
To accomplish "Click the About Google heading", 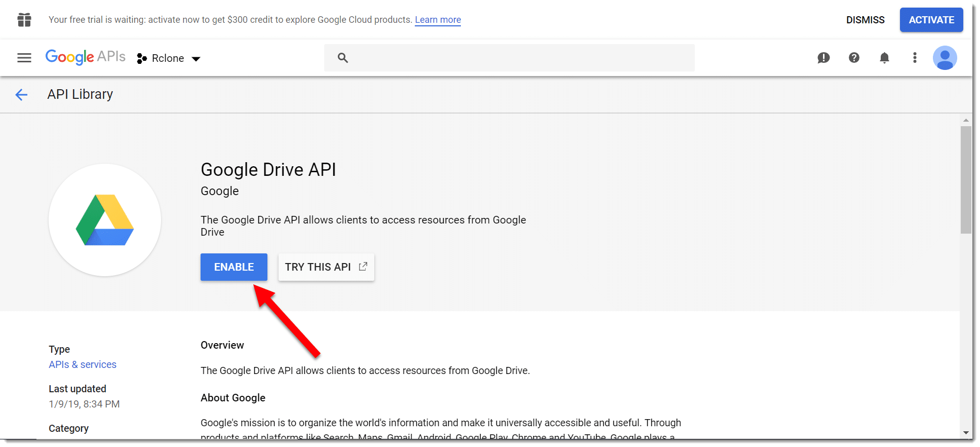I will pyautogui.click(x=233, y=398).
